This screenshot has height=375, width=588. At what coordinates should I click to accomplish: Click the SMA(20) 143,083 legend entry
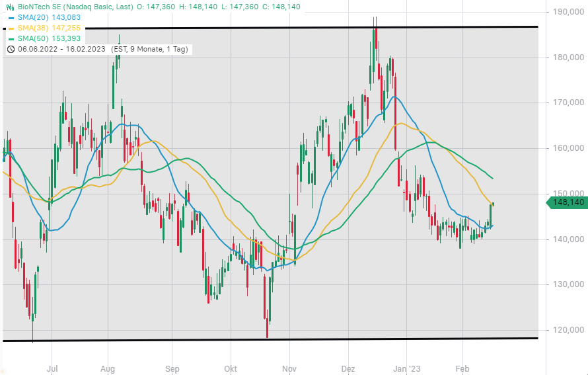[49, 17]
